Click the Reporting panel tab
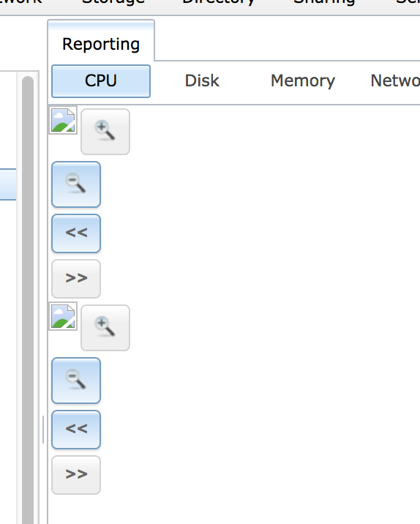Screen dimensions: 420x524 [101, 42]
